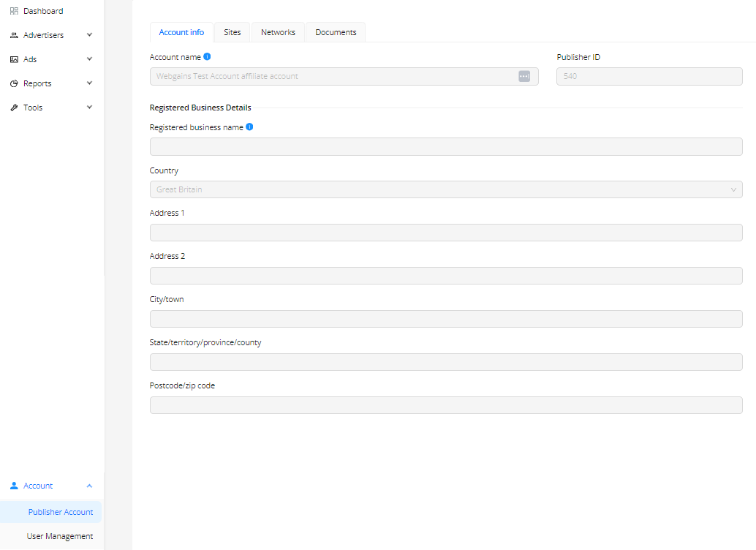Go to the Documents tab

[336, 32]
